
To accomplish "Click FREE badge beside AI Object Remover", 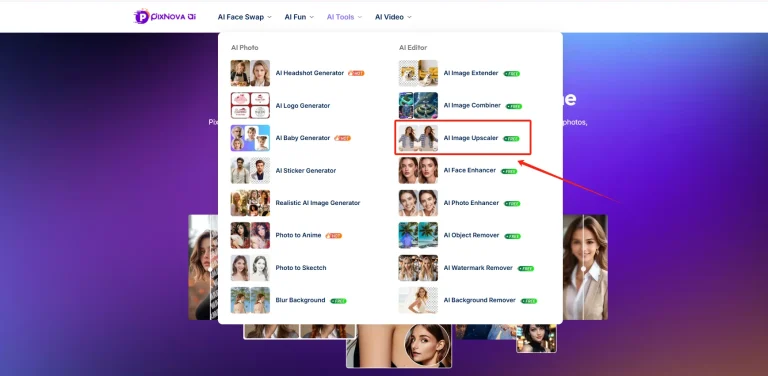I will tap(512, 236).
